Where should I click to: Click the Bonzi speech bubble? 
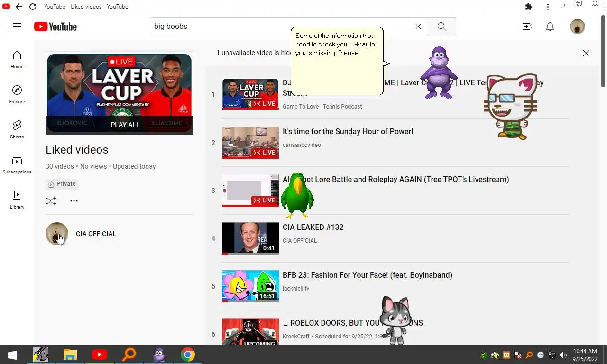click(337, 61)
